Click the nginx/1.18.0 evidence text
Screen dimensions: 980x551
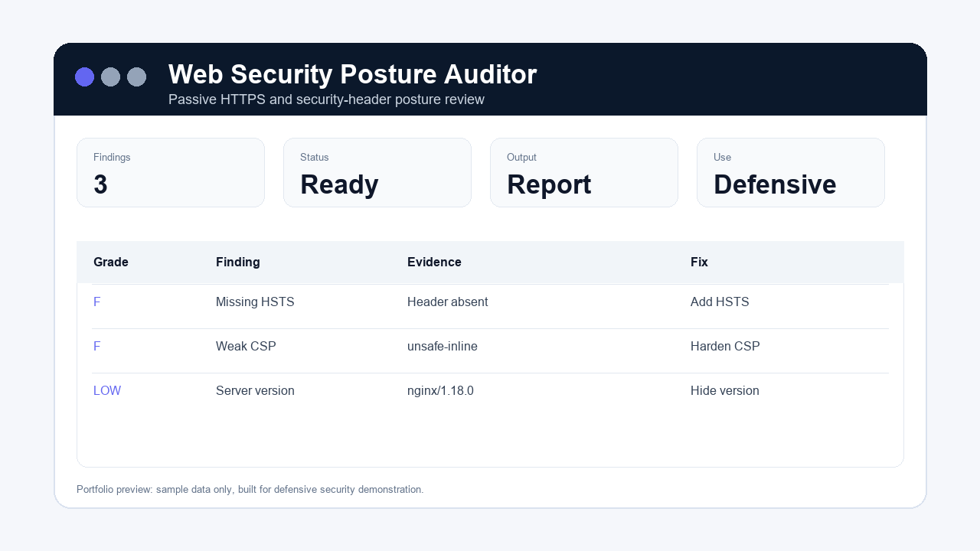(440, 391)
